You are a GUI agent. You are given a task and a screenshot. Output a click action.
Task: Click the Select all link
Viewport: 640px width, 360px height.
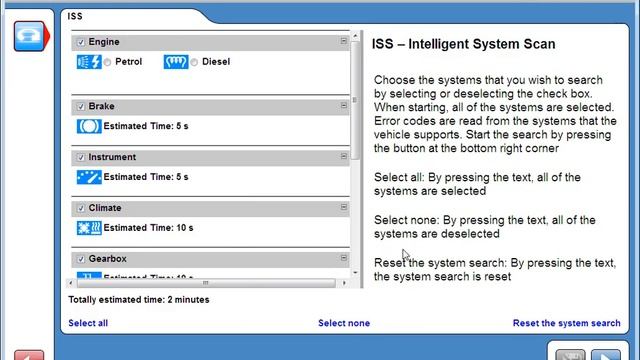pyautogui.click(x=88, y=323)
